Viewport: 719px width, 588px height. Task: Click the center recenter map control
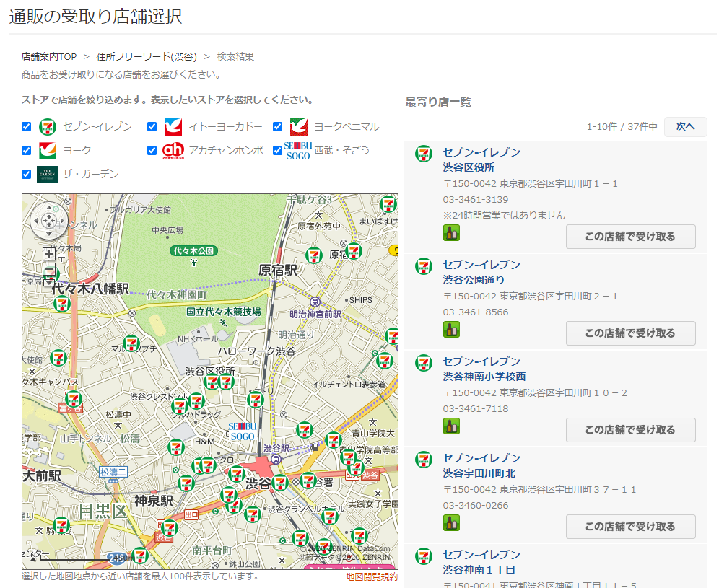pos(48,221)
